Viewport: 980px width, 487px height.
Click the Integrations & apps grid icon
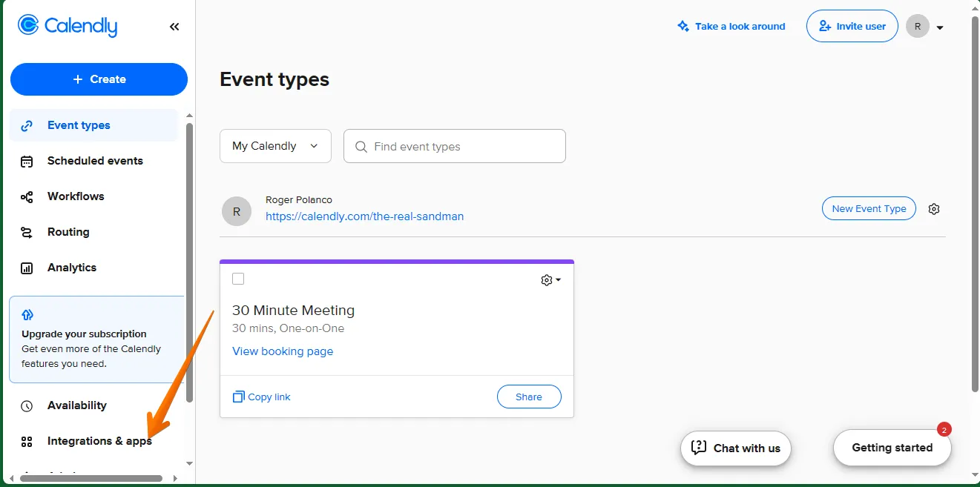pyautogui.click(x=27, y=442)
